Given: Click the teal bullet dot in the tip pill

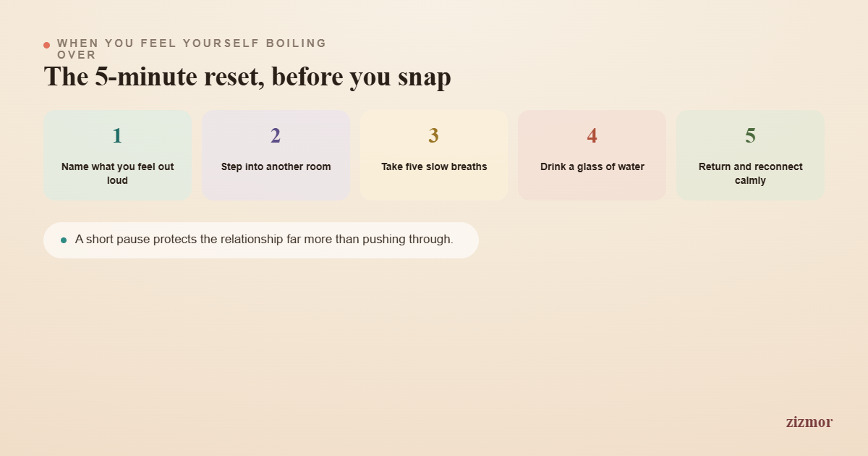Looking at the screenshot, I should click(64, 240).
